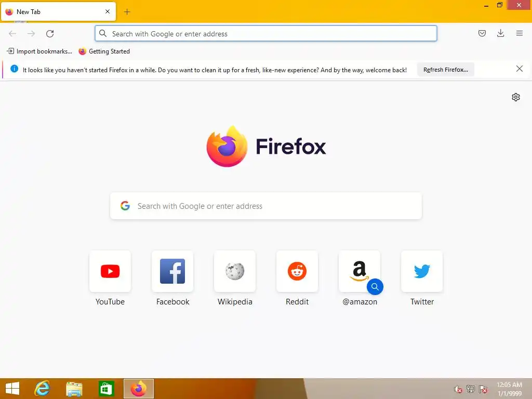Click the Reddit label text
Screen dimensions: 532x399
297,302
